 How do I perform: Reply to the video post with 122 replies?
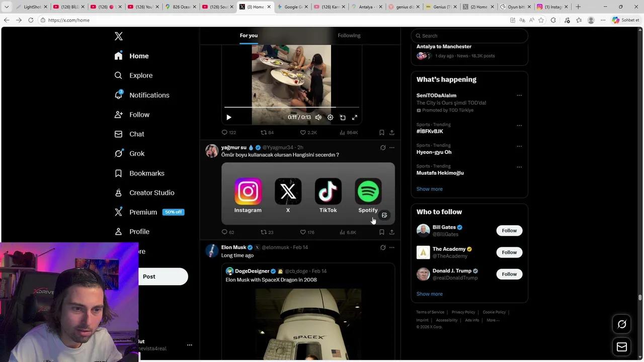click(228, 133)
